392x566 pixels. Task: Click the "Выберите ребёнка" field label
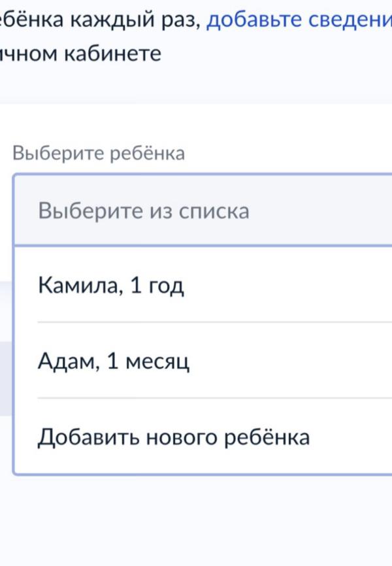99,154
